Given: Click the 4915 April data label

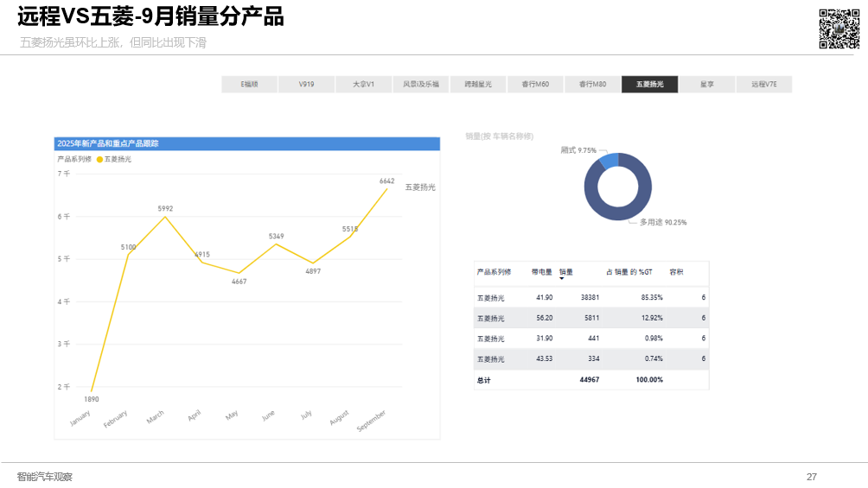Looking at the screenshot, I should click(202, 255).
